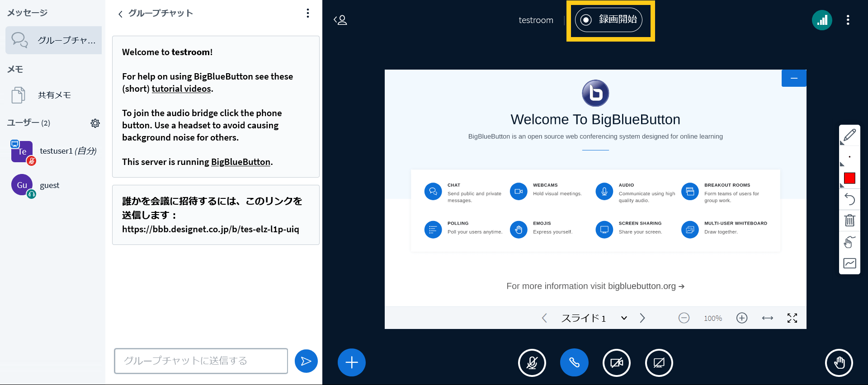Click the testroom room title
This screenshot has width=868, height=385.
coord(536,20)
